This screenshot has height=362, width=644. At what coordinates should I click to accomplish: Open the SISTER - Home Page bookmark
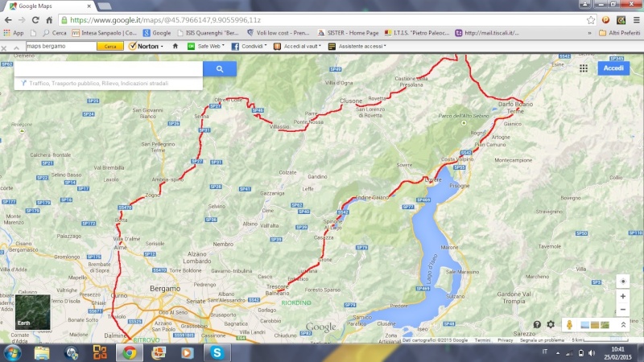point(348,33)
